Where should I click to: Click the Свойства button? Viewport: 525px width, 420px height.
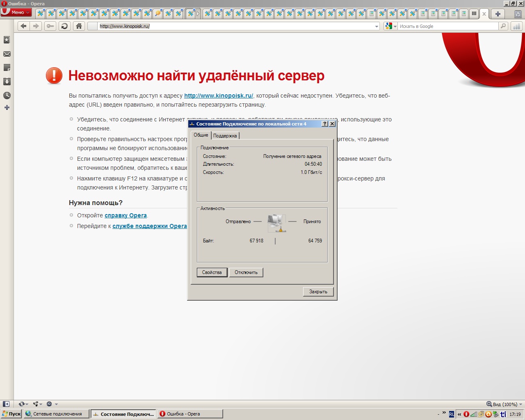pos(212,272)
